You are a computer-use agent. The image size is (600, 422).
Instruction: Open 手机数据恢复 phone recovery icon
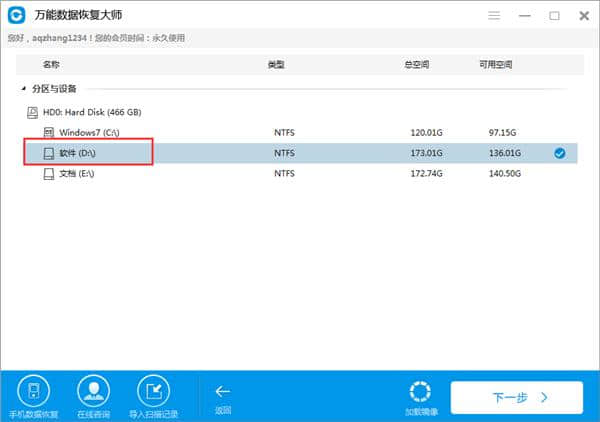click(x=33, y=391)
